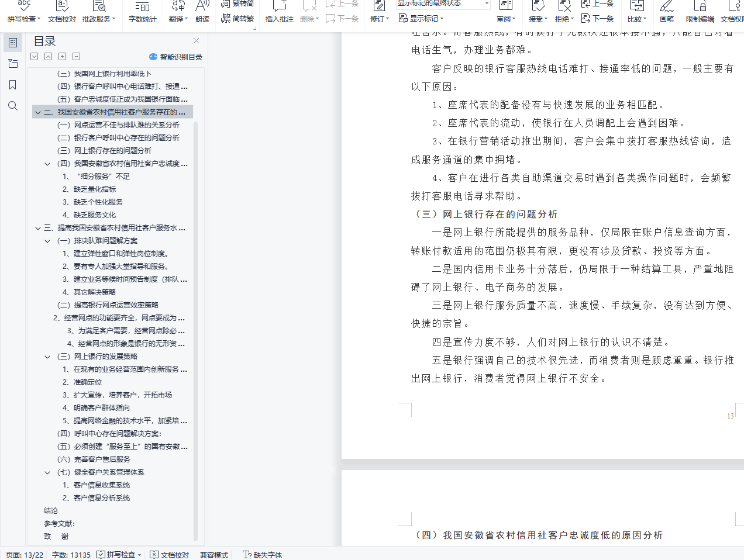
Task: Select outline item (三) 网上银行存在的问题分析
Action: pyautogui.click(x=104, y=151)
